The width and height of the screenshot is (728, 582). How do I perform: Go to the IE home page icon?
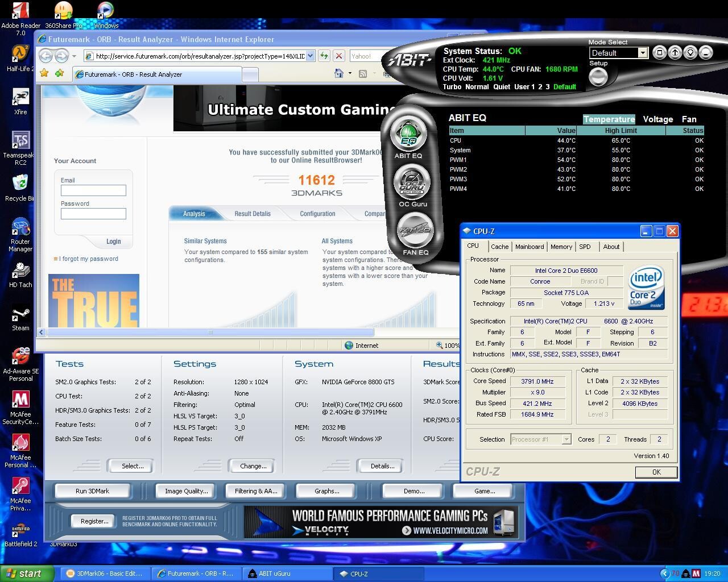click(339, 73)
